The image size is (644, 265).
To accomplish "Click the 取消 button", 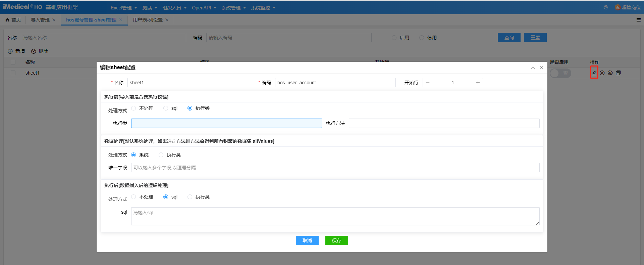I will (307, 240).
